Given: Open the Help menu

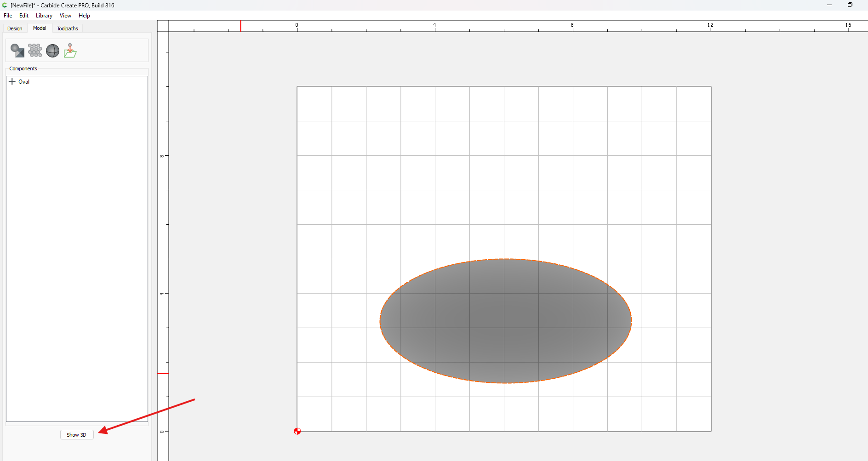Looking at the screenshot, I should pyautogui.click(x=84, y=16).
